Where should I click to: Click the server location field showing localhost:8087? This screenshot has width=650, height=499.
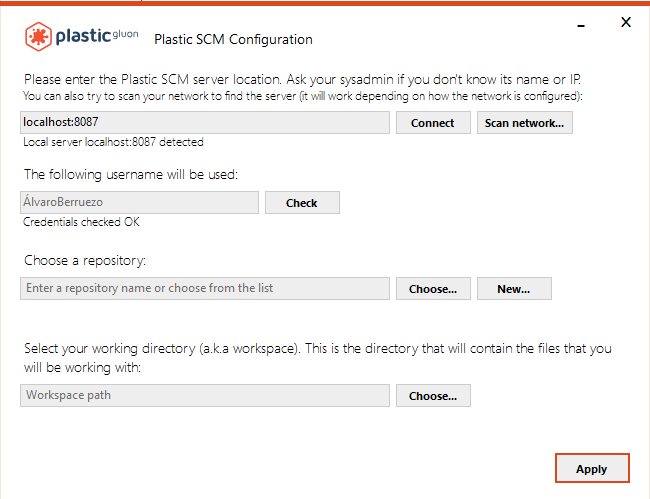pos(204,122)
